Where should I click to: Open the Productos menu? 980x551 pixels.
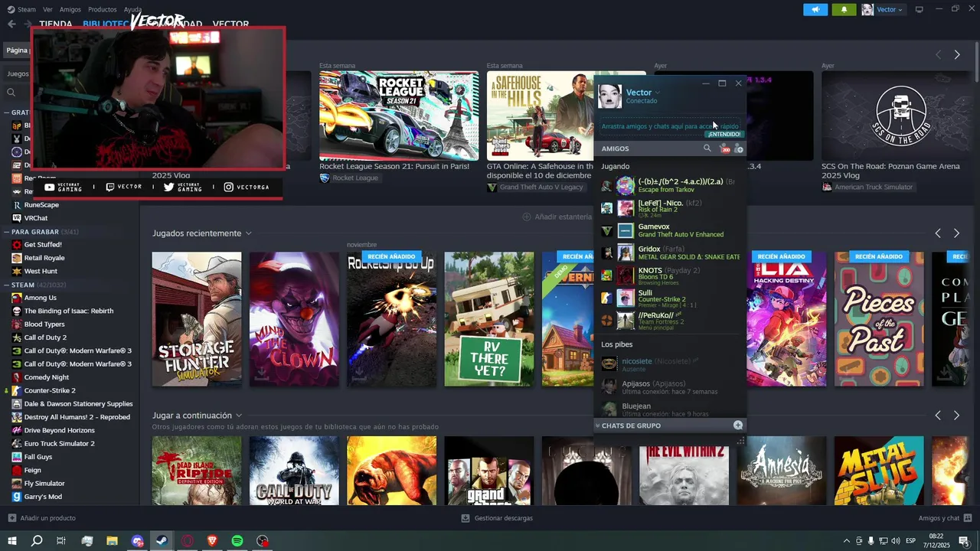[103, 9]
